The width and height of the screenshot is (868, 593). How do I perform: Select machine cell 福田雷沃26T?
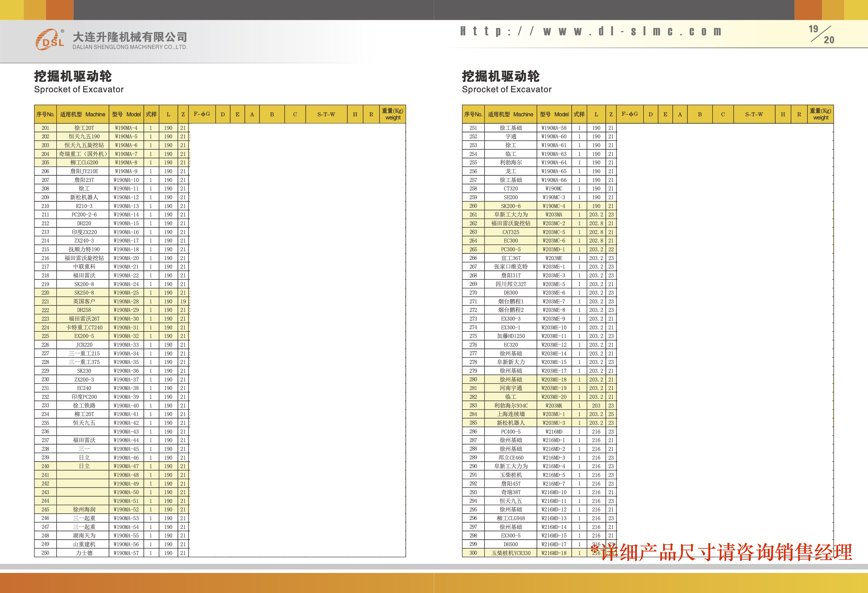(83, 319)
